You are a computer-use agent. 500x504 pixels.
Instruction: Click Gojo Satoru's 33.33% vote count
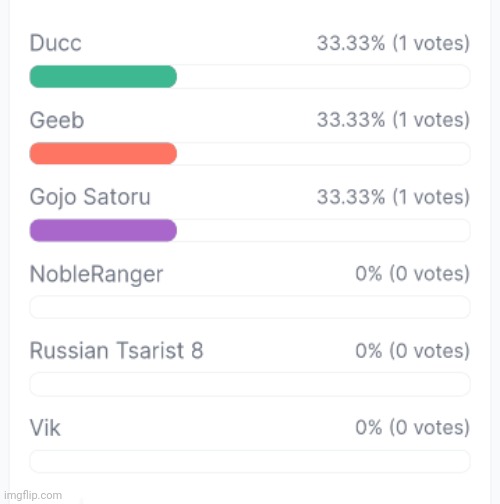393,197
